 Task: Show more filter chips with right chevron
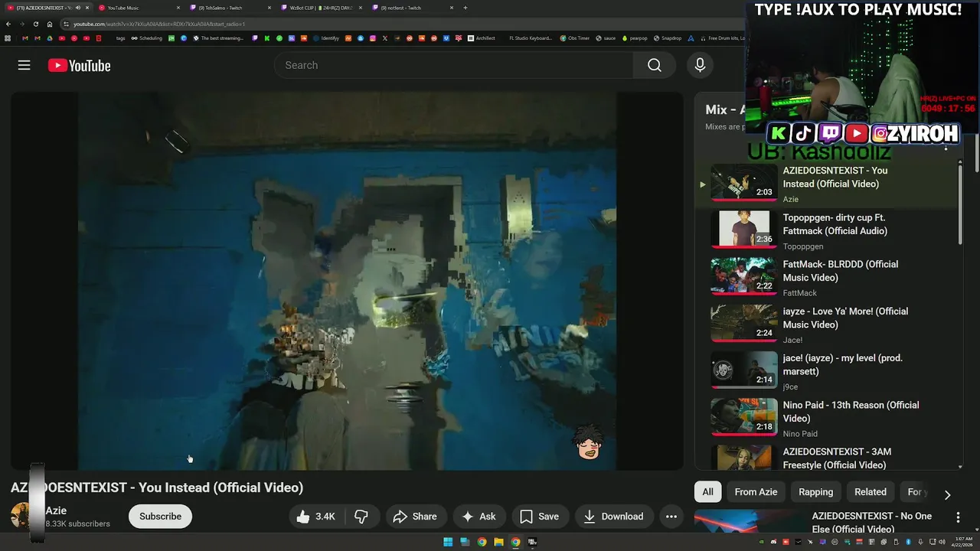pyautogui.click(x=947, y=494)
